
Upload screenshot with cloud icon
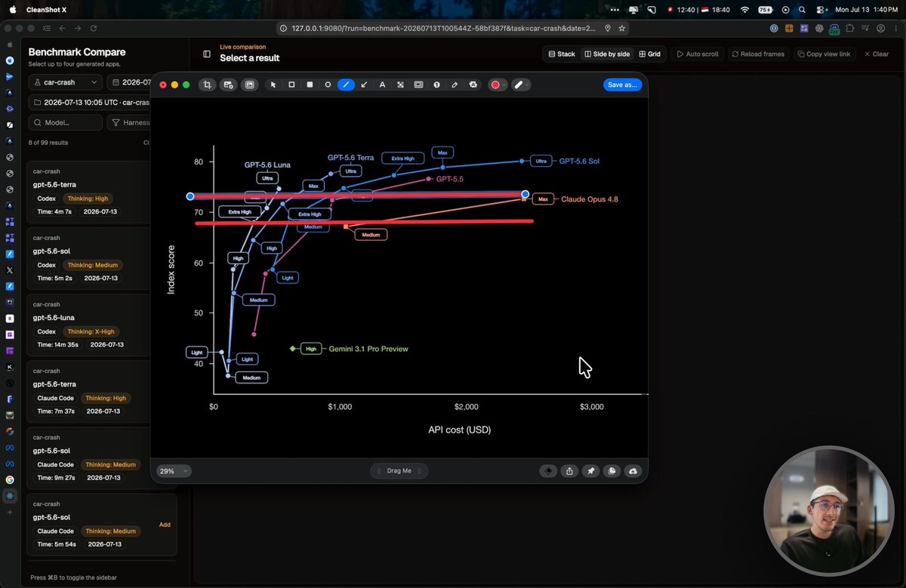pos(633,471)
